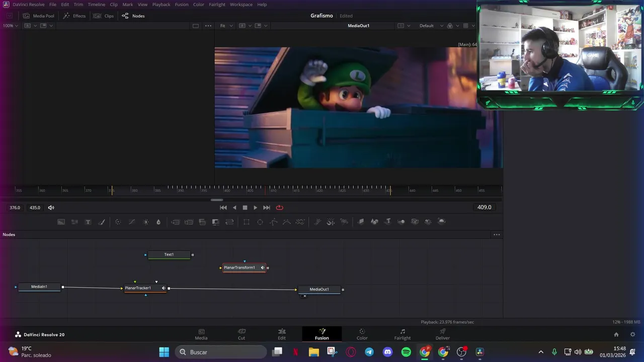
Task: Switch to the Media page
Action: coord(201,334)
